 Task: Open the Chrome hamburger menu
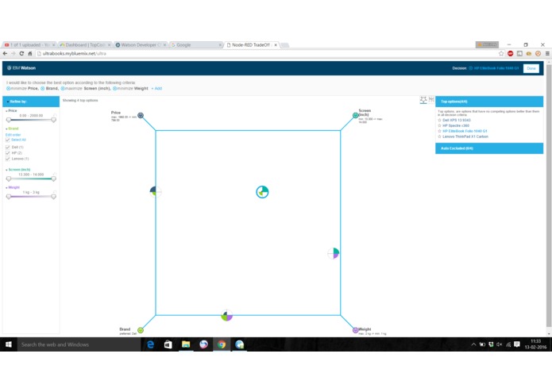click(547, 53)
